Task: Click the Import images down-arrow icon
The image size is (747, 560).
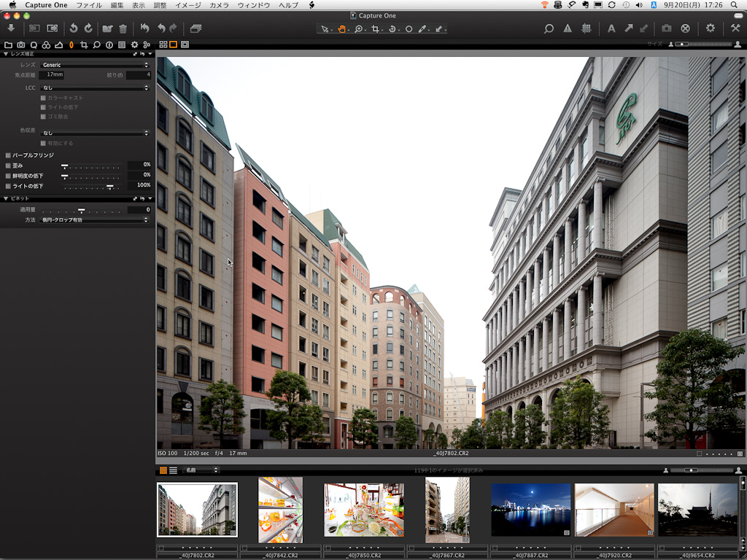Action: [11, 28]
